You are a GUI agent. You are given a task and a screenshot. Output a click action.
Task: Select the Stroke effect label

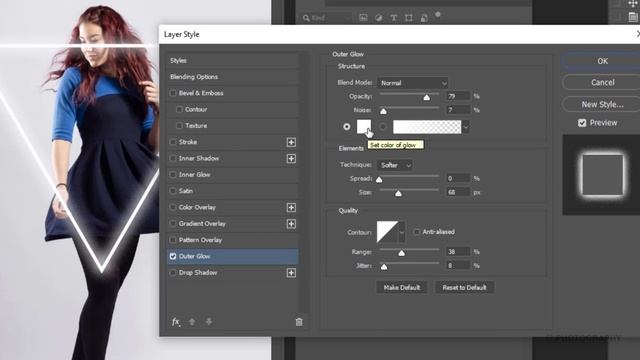click(x=188, y=142)
